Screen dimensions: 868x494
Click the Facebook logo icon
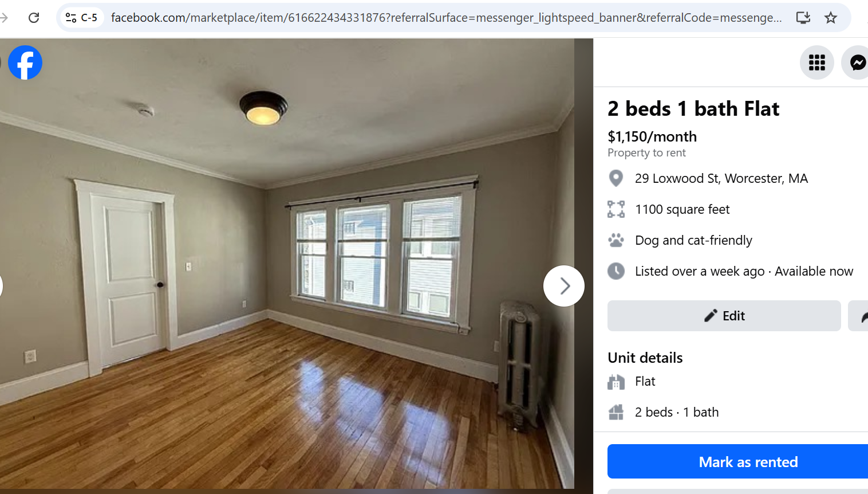click(25, 62)
